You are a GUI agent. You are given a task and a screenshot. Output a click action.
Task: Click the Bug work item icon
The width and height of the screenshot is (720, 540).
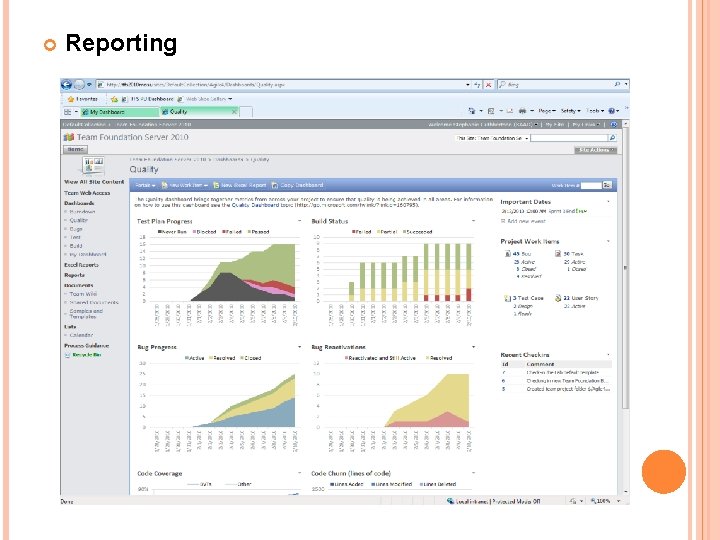[x=508, y=253]
